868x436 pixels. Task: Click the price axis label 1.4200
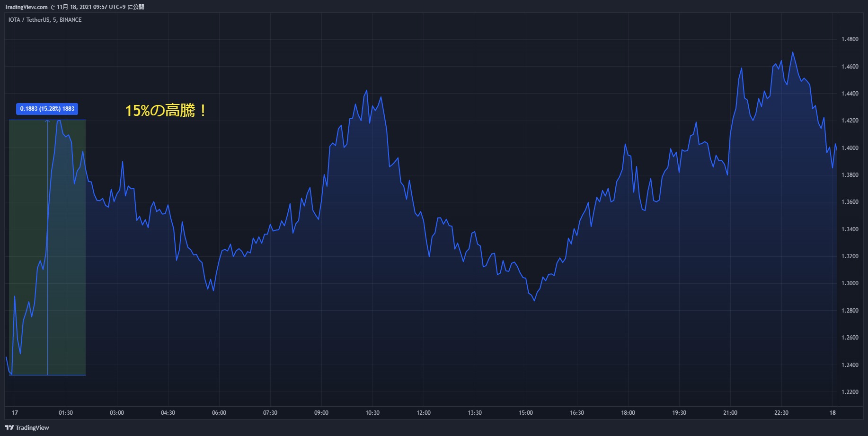click(850, 121)
